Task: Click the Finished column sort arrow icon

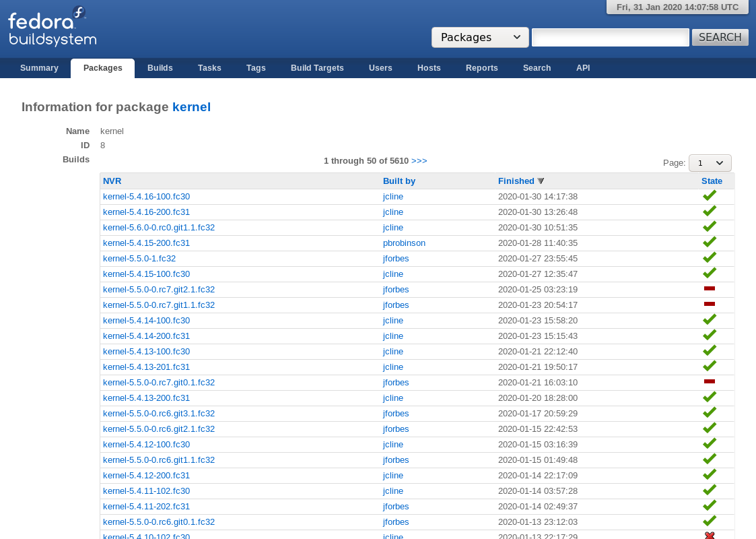Action: [x=541, y=181]
